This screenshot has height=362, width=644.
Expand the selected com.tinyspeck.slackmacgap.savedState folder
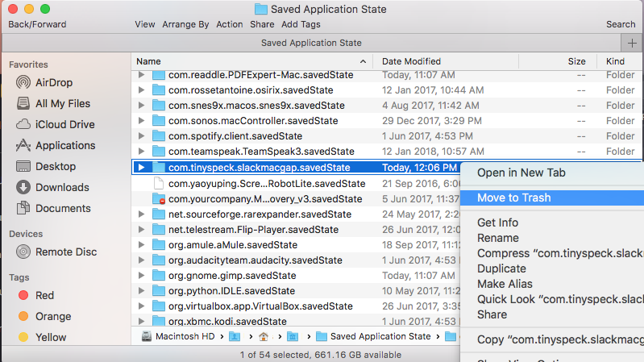pos(141,167)
